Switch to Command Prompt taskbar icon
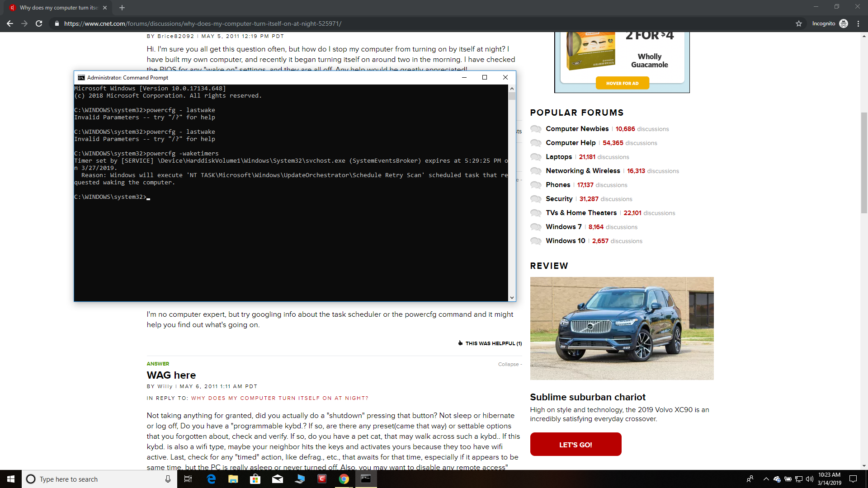This screenshot has height=488, width=868. pos(366,479)
